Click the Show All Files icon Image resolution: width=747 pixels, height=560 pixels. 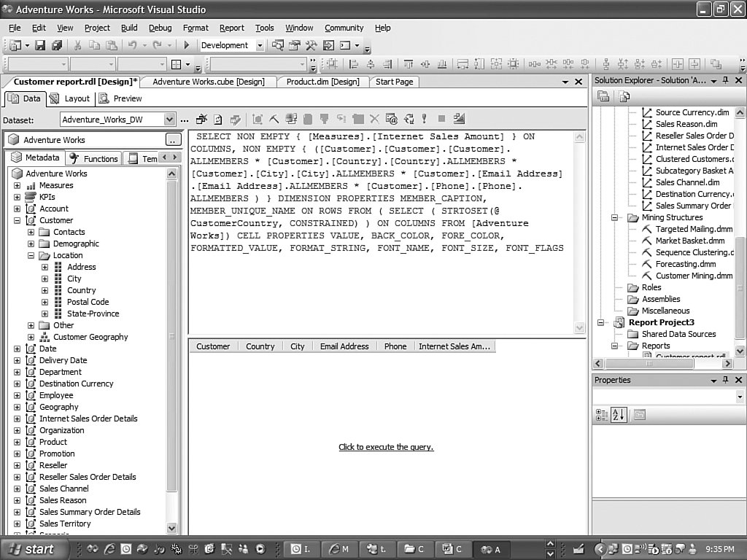tap(624, 97)
